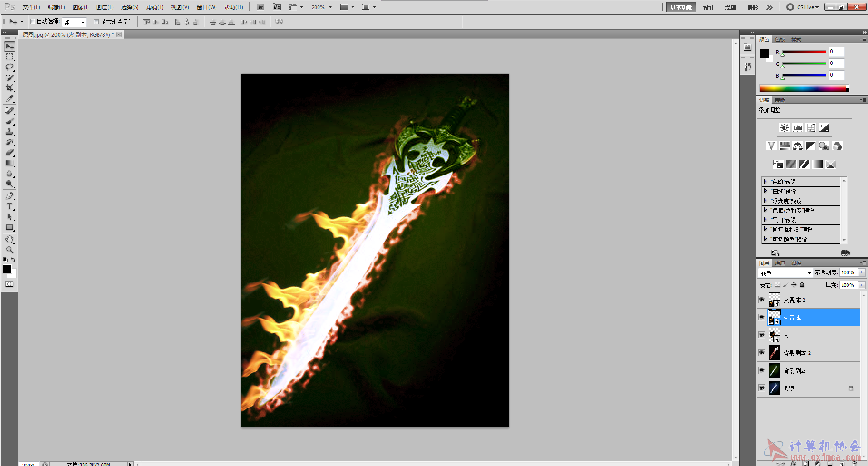Select the Lasso tool
The height and width of the screenshot is (466, 868).
(x=10, y=67)
